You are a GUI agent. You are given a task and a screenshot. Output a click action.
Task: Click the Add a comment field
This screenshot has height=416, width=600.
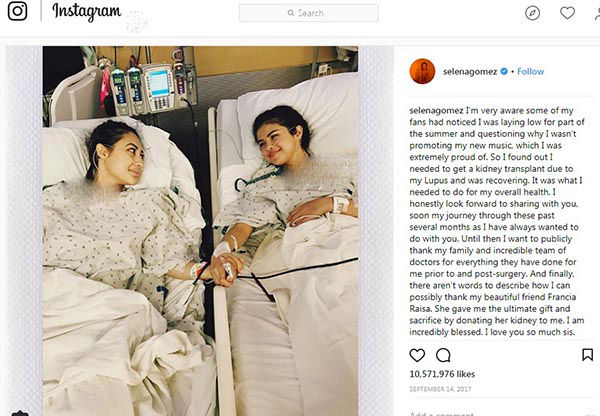pos(442,414)
